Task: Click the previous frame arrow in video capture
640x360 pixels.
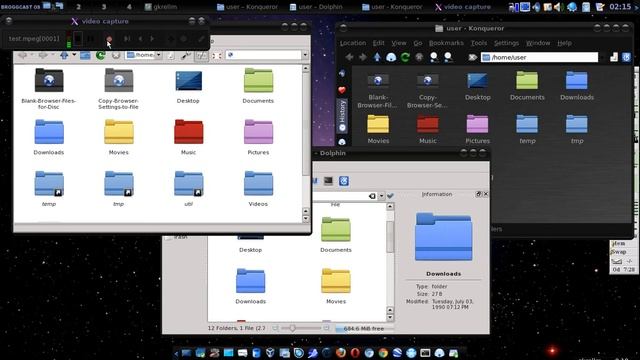Action: pos(140,39)
